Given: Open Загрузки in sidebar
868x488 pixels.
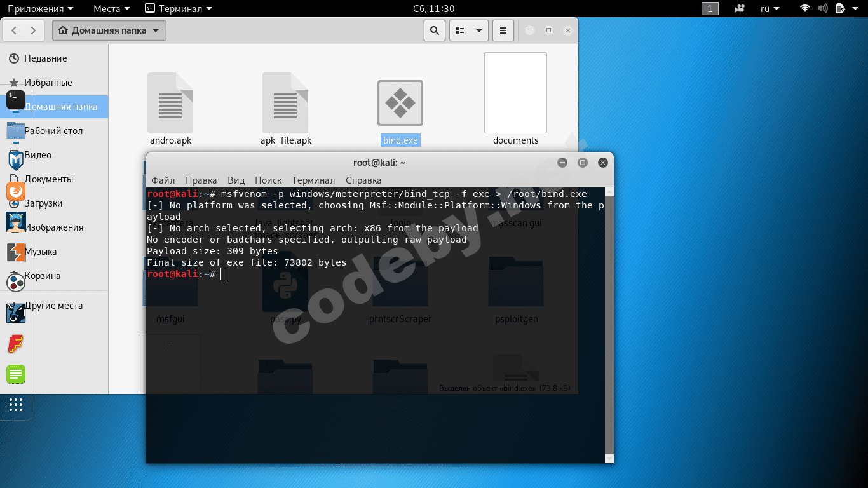Looking at the screenshot, I should 55,203.
